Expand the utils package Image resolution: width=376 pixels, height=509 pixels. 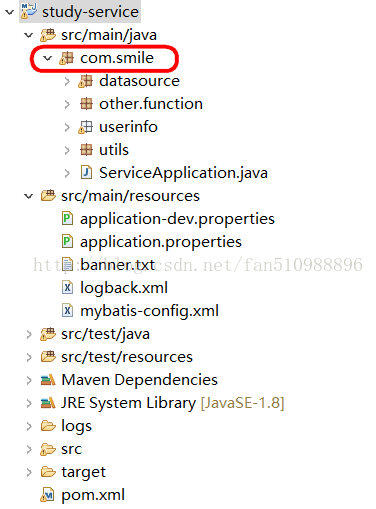[67, 150]
